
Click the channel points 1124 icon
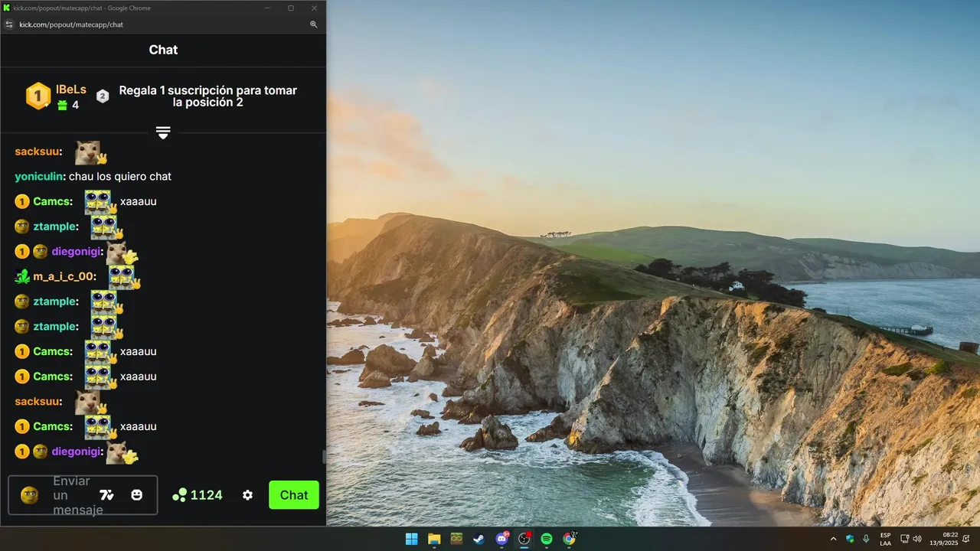pyautogui.click(x=179, y=495)
